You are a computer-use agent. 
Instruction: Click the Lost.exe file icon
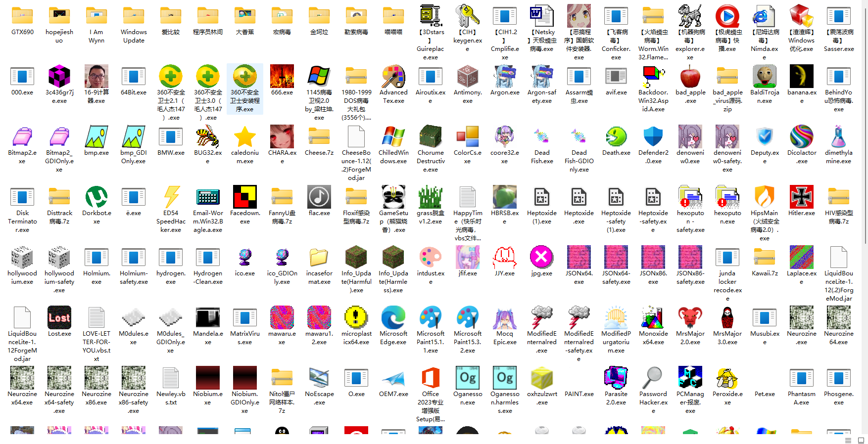point(59,317)
